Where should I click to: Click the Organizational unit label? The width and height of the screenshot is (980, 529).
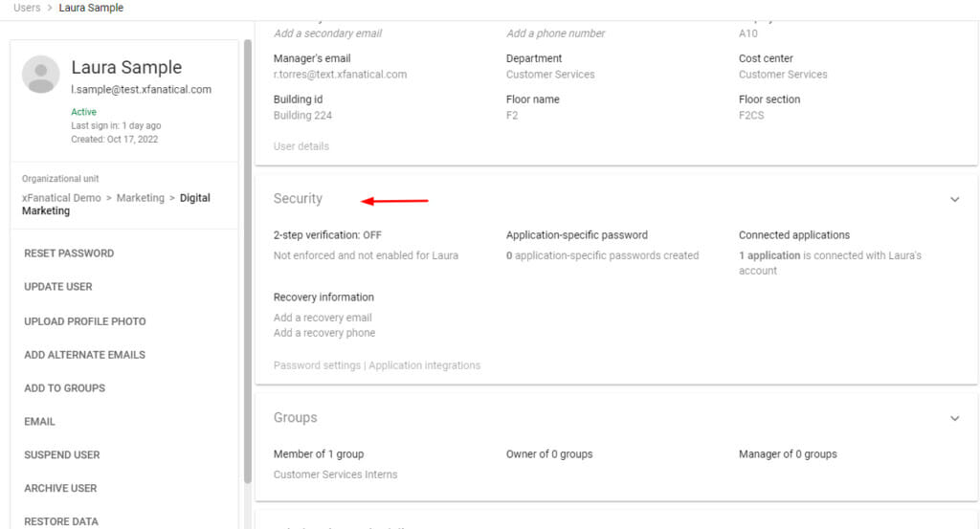pyautogui.click(x=60, y=179)
